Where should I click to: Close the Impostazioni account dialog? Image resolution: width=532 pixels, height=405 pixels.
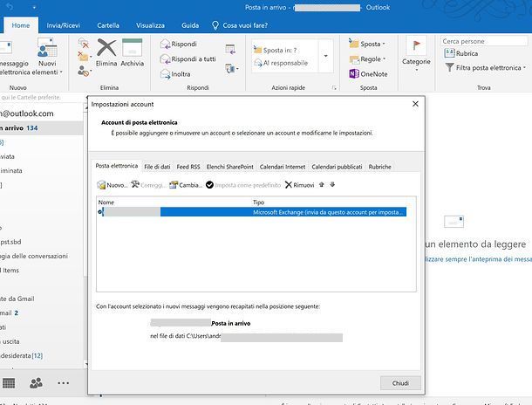tap(415, 104)
